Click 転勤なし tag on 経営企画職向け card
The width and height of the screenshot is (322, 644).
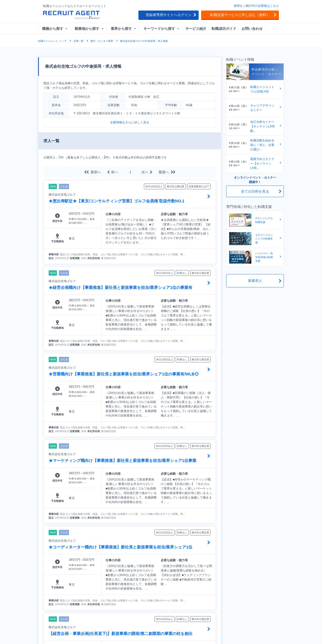click(182, 273)
